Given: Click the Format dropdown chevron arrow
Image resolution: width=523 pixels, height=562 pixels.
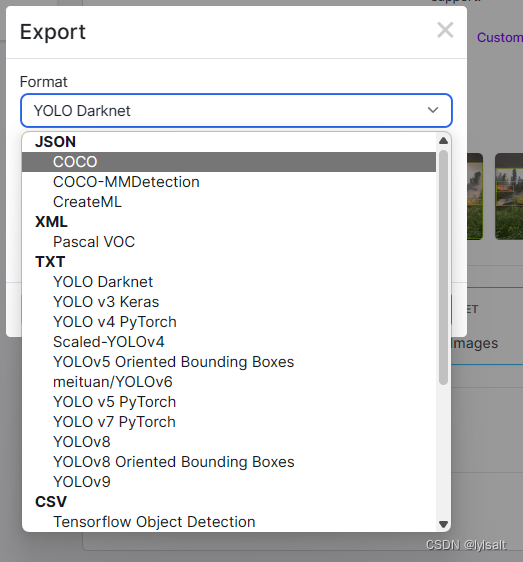Looking at the screenshot, I should [433, 110].
